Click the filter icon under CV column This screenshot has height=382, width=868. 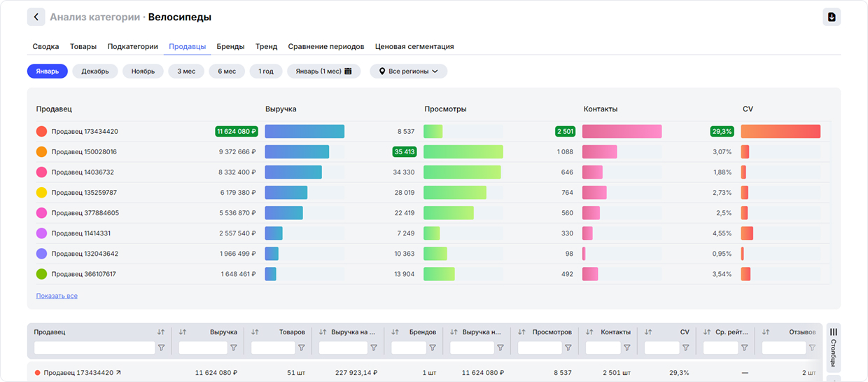pyautogui.click(x=686, y=348)
